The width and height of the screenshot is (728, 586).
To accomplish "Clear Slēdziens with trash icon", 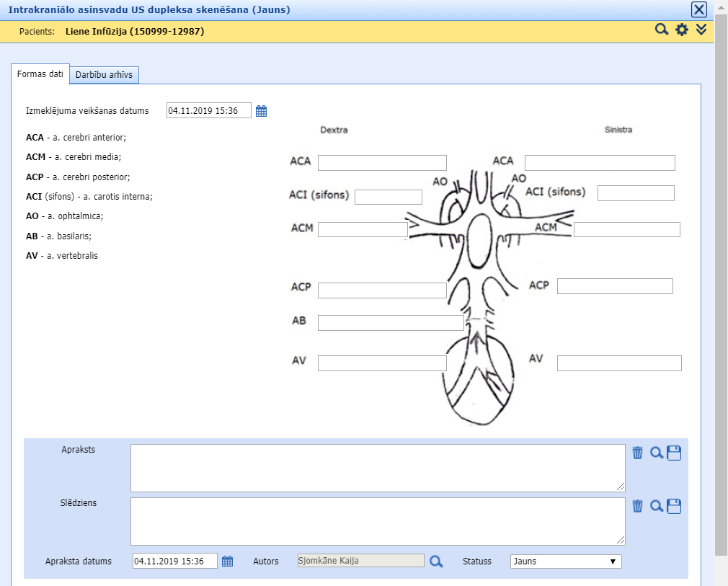I will click(637, 506).
